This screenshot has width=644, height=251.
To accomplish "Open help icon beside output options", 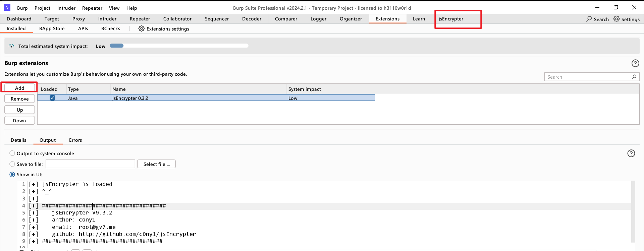I will click(x=631, y=153).
